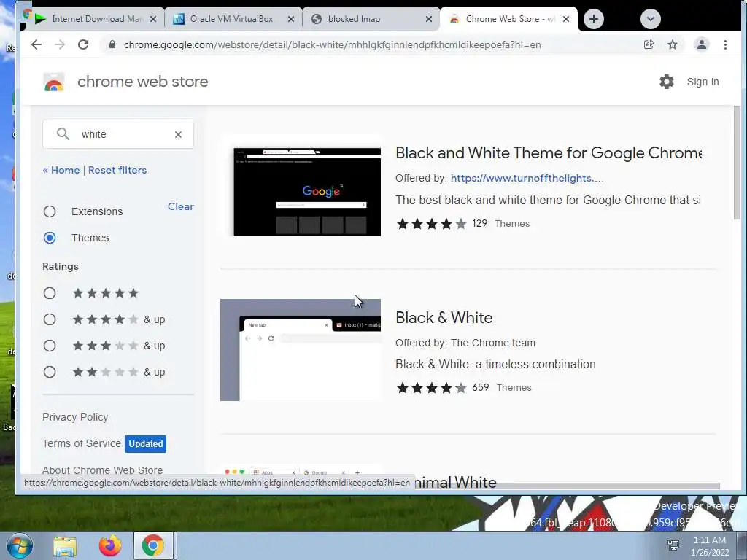Open Windows Explorer from the taskbar
This screenshot has width=747, height=560.
point(65,546)
